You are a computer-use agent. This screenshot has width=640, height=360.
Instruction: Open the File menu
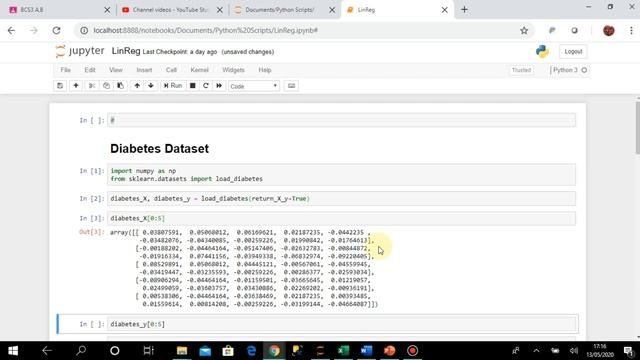click(65, 70)
